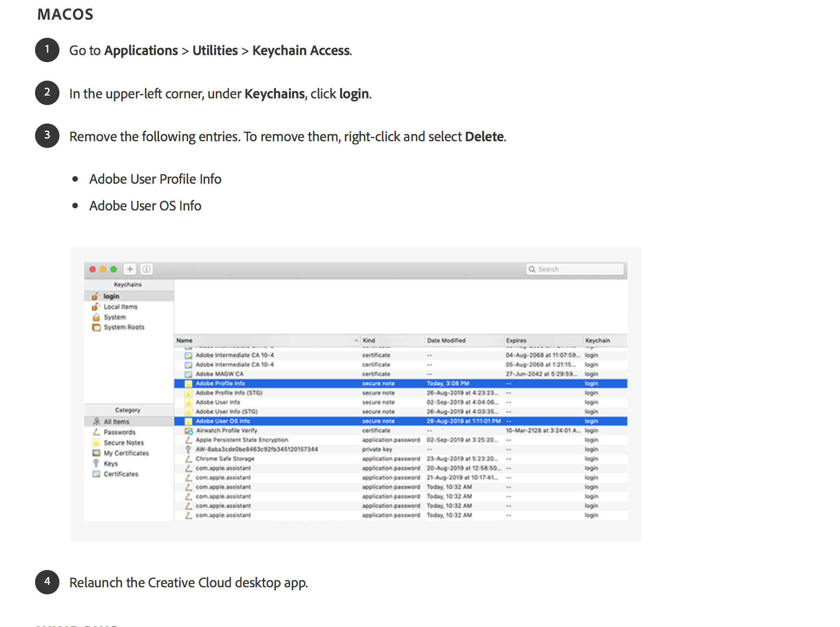Select the System Roots keychain
840x627 pixels.
point(124,327)
